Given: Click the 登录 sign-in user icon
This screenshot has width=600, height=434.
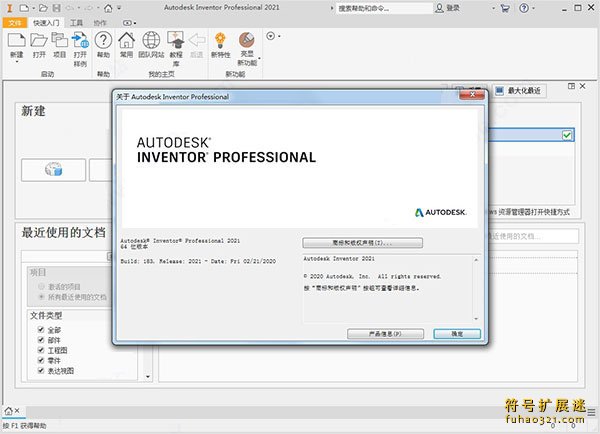Looking at the screenshot, I should point(439,8).
